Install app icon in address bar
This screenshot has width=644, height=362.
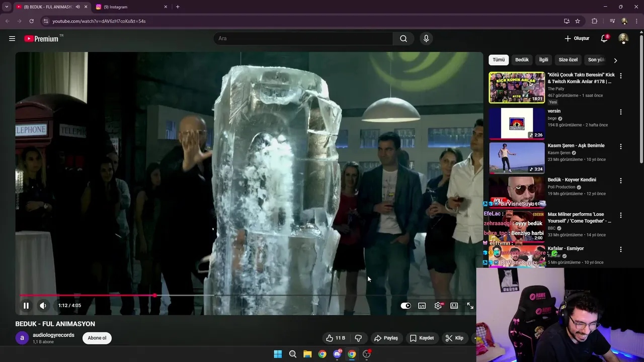point(567,21)
